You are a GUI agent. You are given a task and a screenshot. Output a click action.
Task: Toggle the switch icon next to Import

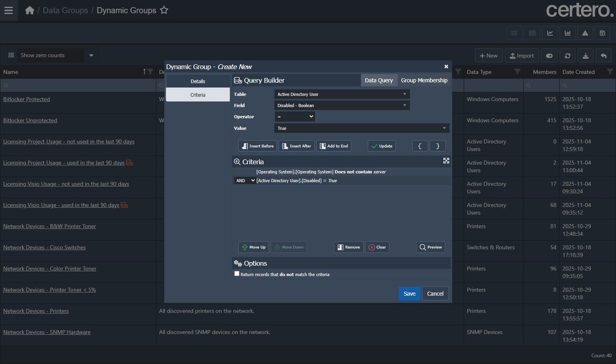pos(549,56)
